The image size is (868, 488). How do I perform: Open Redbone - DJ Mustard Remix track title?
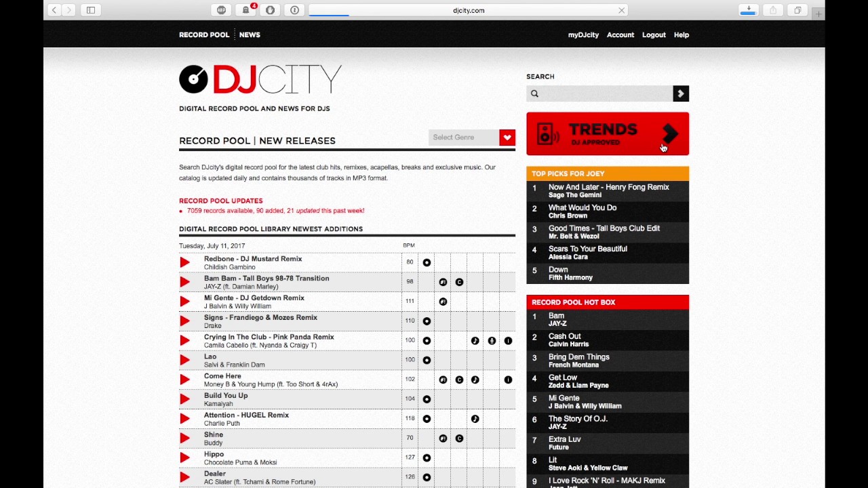(253, 259)
